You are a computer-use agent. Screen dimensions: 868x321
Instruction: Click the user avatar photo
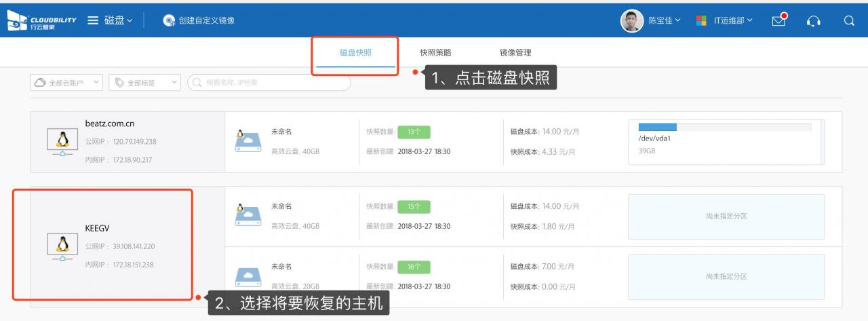pyautogui.click(x=631, y=21)
